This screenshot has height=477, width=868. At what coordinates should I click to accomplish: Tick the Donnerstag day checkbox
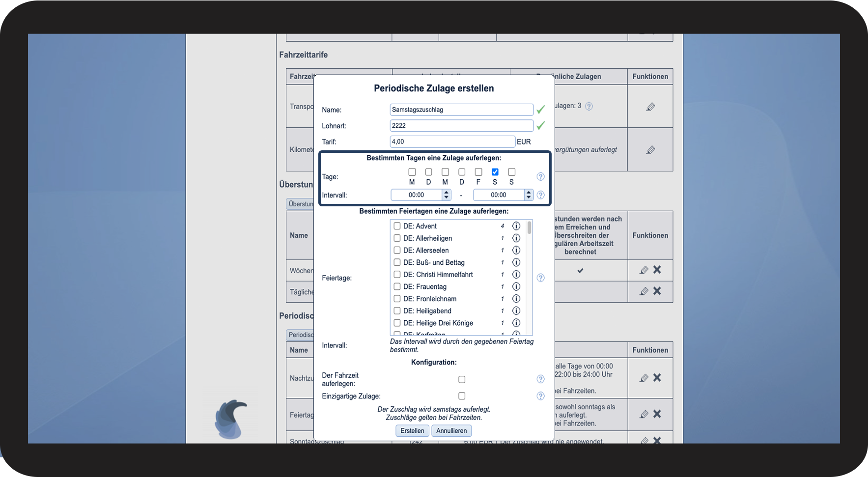[x=462, y=172]
